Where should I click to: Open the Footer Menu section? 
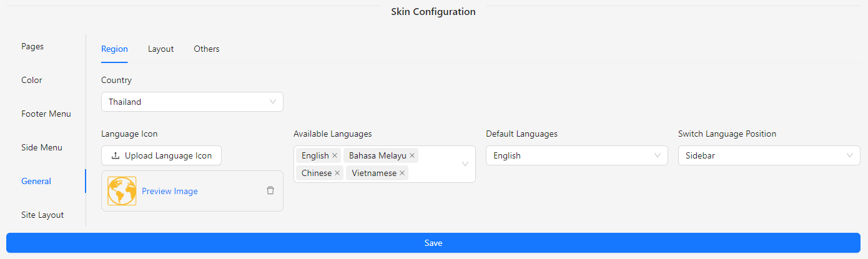point(46,114)
